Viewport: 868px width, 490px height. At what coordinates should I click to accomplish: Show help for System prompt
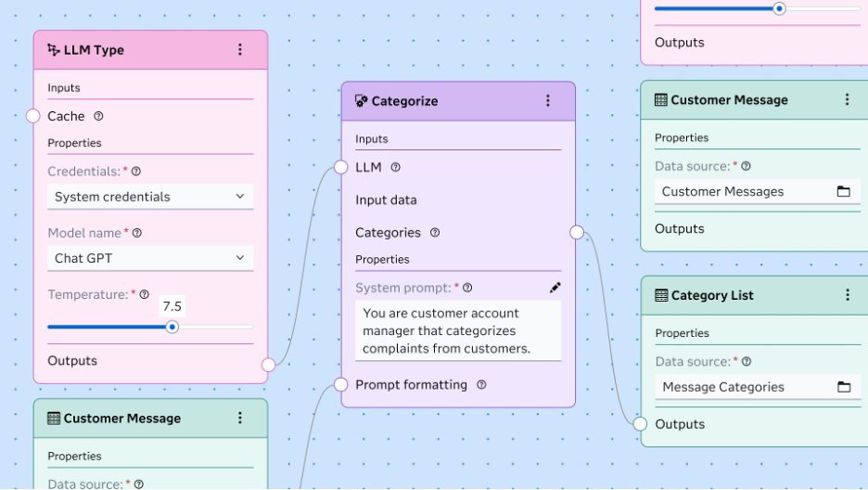467,288
